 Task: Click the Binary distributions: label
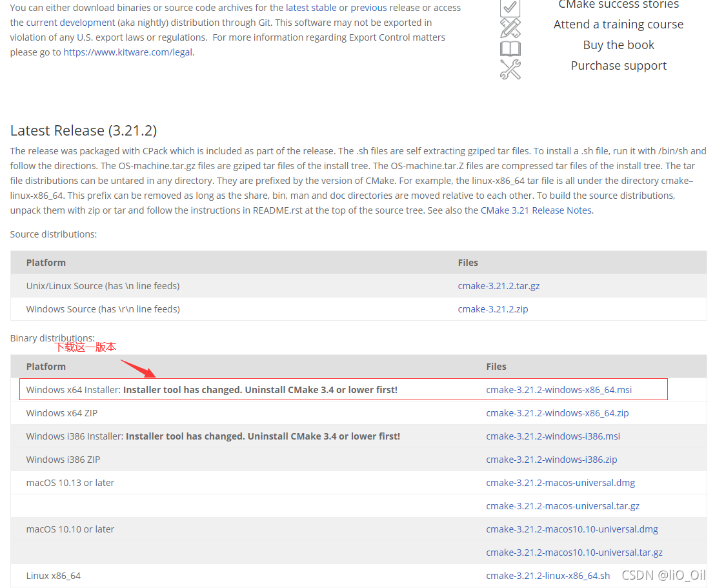52,338
